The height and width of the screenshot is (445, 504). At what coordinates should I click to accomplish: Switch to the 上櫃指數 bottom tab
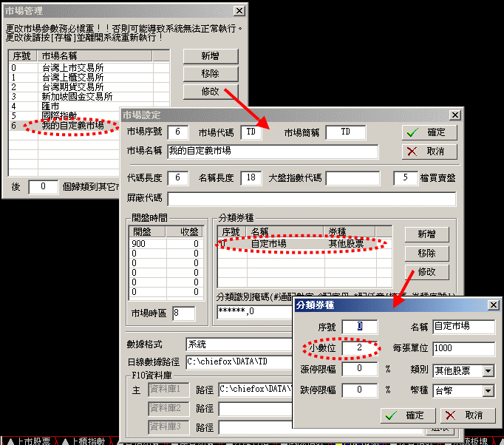click(x=87, y=441)
